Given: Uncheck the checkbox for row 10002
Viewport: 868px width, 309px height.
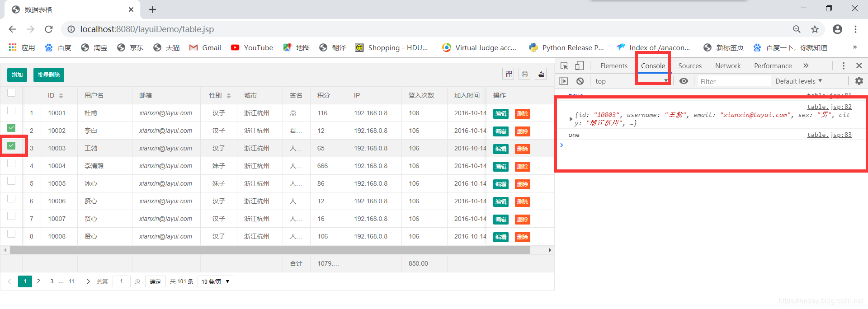Looking at the screenshot, I should tap(11, 128).
